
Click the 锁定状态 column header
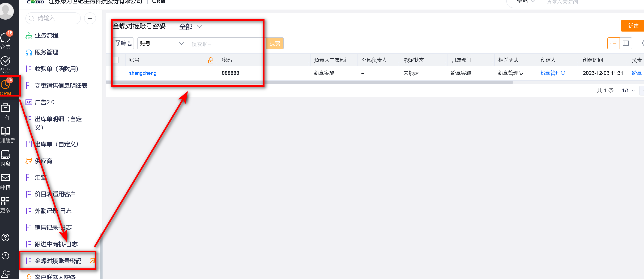coord(414,60)
